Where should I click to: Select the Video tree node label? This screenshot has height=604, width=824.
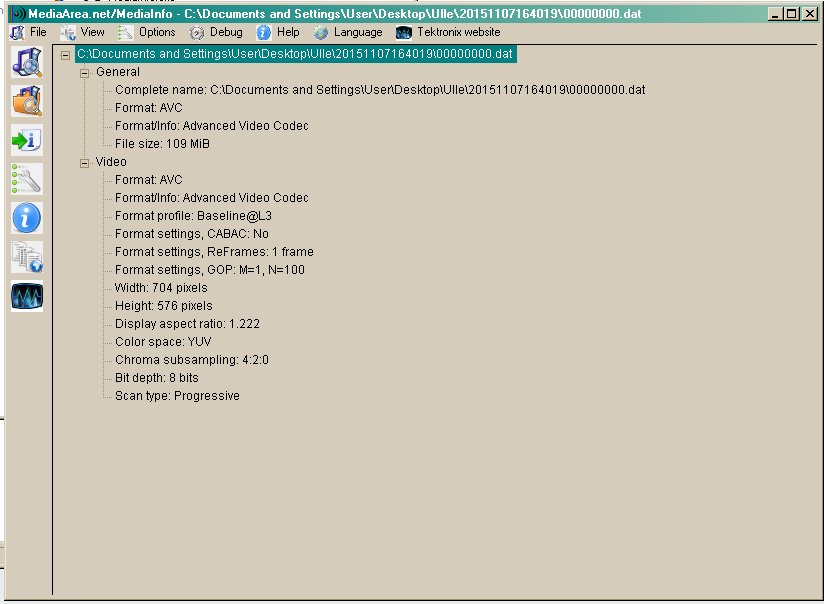[x=111, y=162]
